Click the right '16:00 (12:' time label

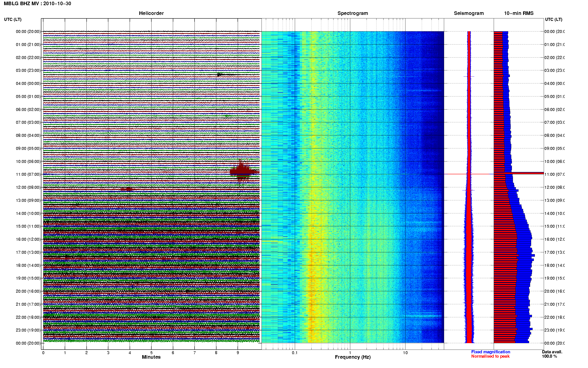(555, 239)
